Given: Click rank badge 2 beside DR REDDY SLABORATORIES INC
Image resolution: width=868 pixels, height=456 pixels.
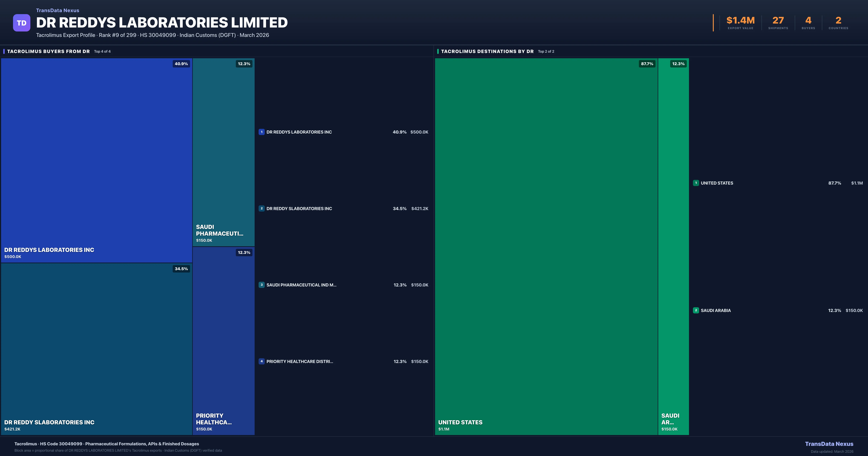Looking at the screenshot, I should 261,208.
